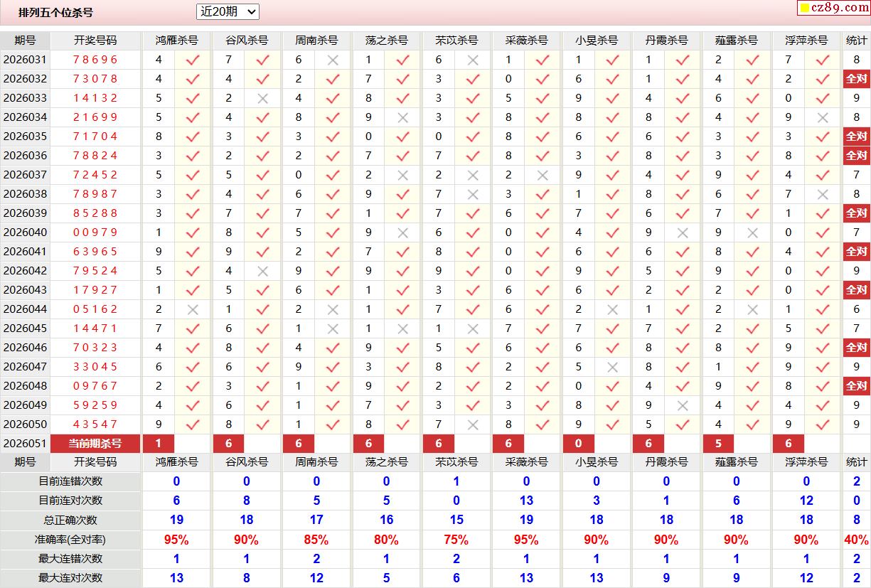Click the top 采薇杀号 column header
This screenshot has height=588, width=871.
(526, 41)
